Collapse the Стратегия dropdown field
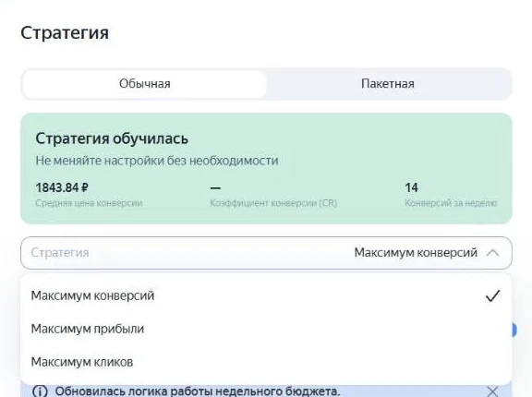 tap(266, 253)
